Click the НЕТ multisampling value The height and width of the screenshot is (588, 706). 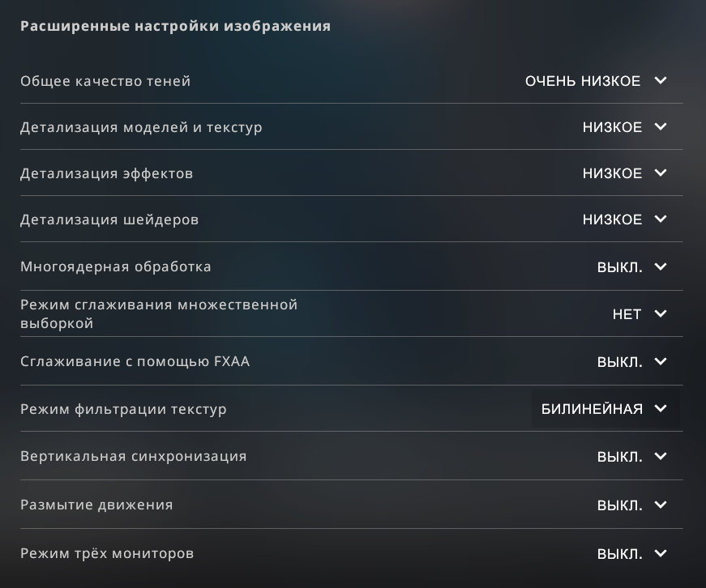coord(627,314)
